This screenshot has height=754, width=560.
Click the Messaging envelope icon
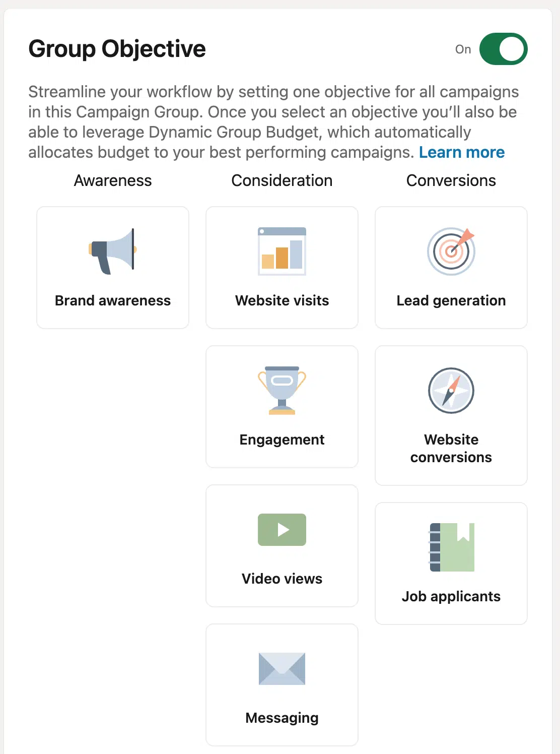[282, 669]
